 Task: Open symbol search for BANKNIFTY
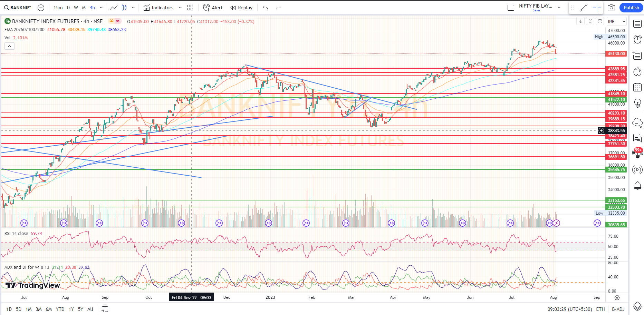(x=18, y=8)
